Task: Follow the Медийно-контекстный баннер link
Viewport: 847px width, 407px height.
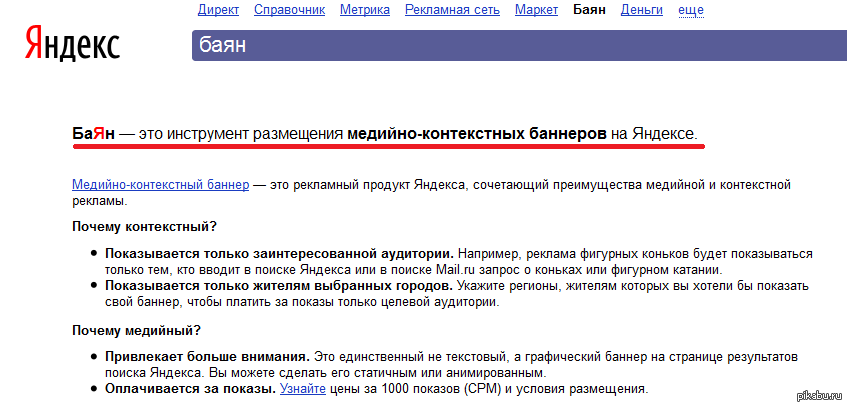Action: tap(160, 185)
